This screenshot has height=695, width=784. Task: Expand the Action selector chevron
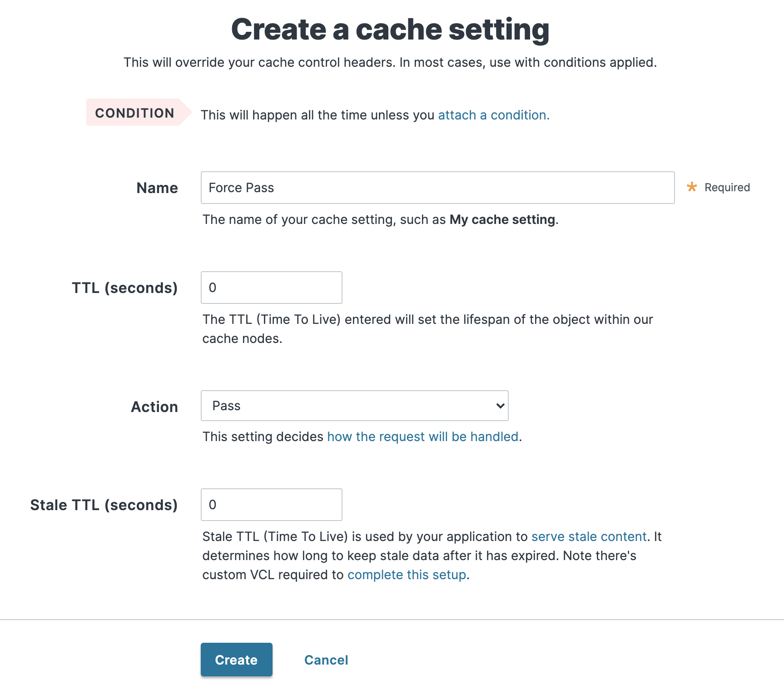click(x=499, y=406)
